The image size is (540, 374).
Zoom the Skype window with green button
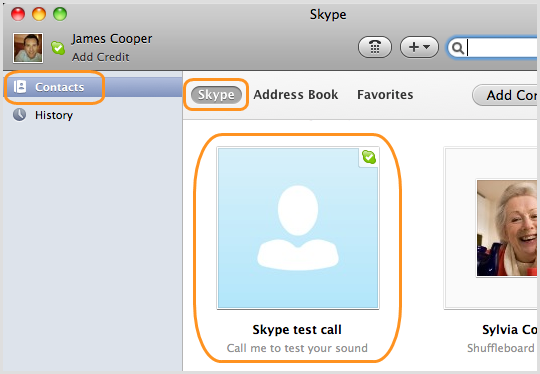(60, 14)
